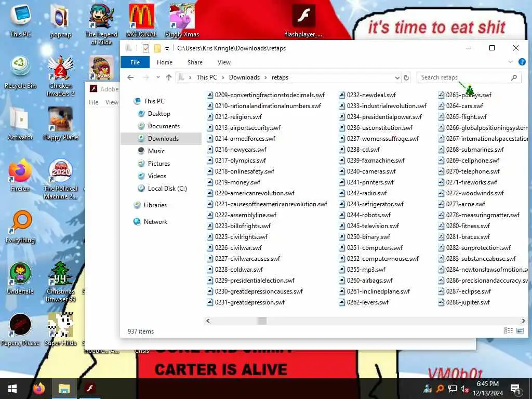Open File menu in Adobe Flash window

pyautogui.click(x=94, y=102)
